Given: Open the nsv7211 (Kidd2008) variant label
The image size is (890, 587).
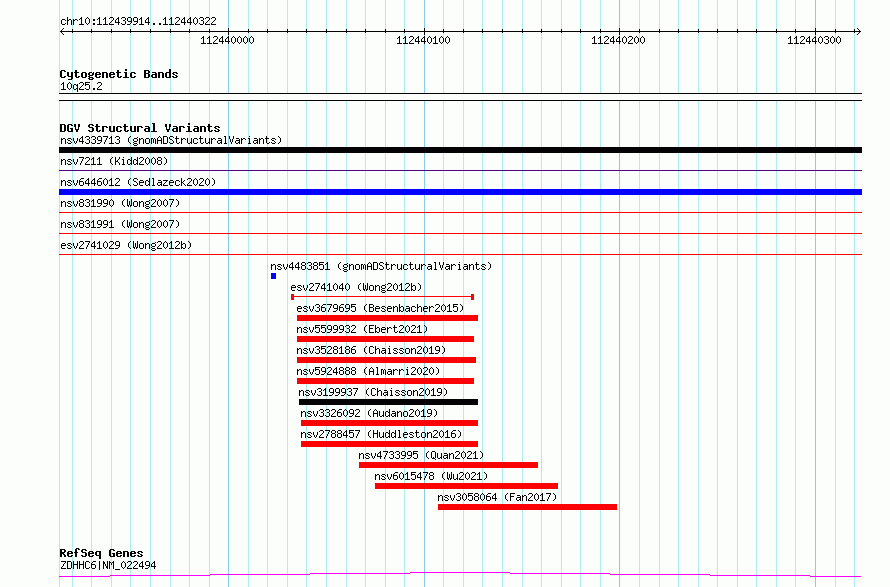Looking at the screenshot, I should point(114,161).
